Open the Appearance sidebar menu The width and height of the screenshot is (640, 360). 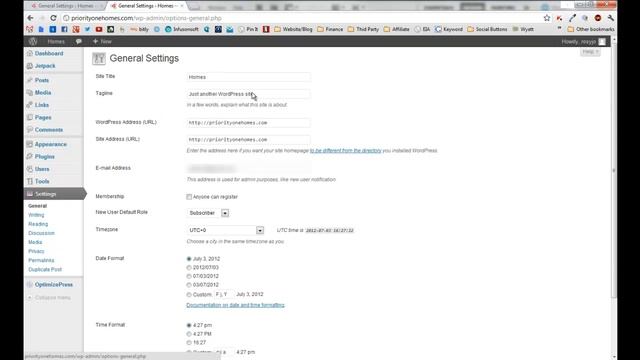pos(51,144)
